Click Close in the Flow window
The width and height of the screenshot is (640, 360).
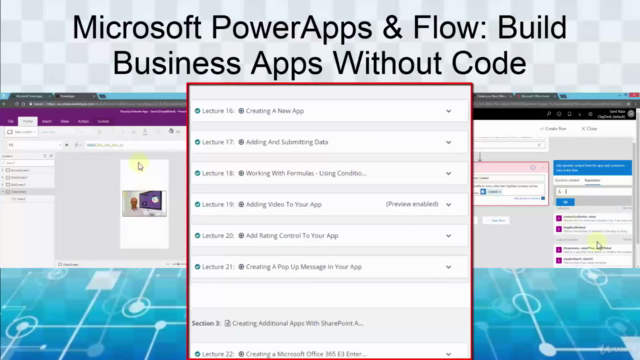point(589,129)
